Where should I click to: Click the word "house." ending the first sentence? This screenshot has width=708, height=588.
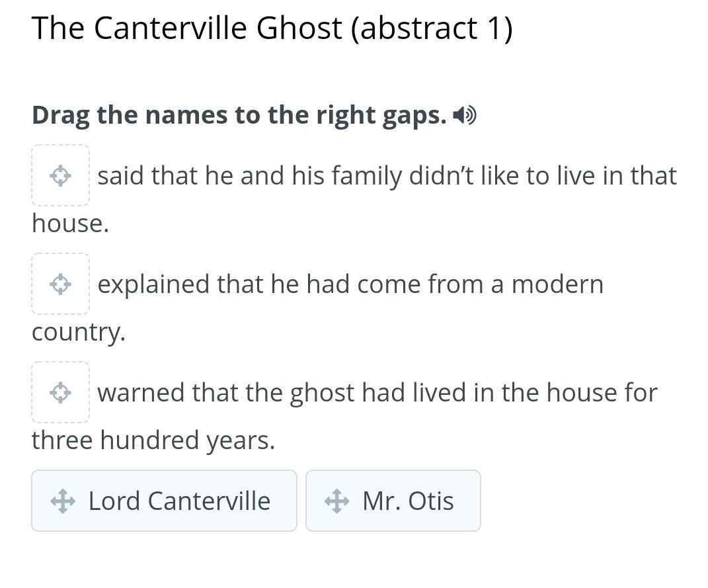point(70,224)
